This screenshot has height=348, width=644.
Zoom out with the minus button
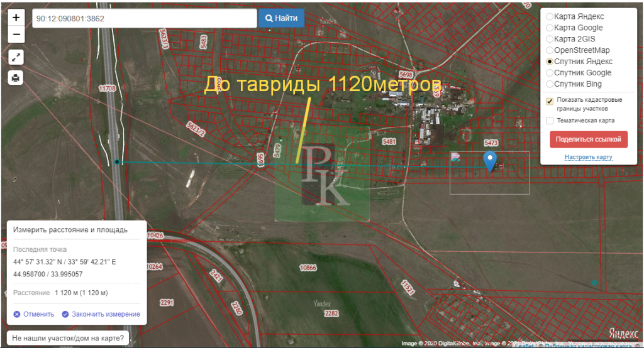tap(16, 35)
